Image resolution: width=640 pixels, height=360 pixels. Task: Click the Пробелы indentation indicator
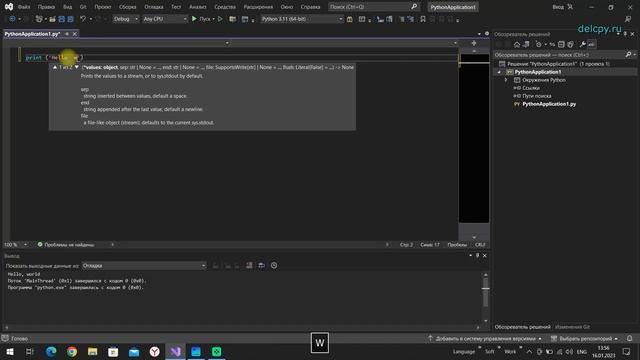pyautogui.click(x=457, y=244)
